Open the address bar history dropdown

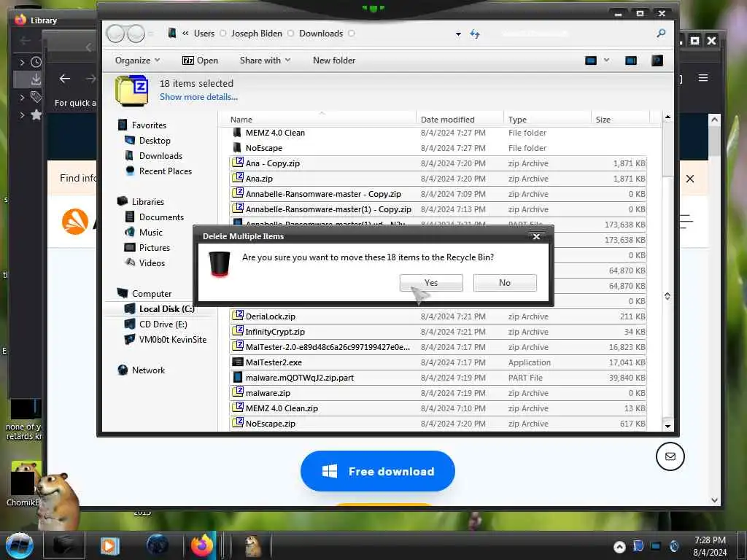pos(458,34)
